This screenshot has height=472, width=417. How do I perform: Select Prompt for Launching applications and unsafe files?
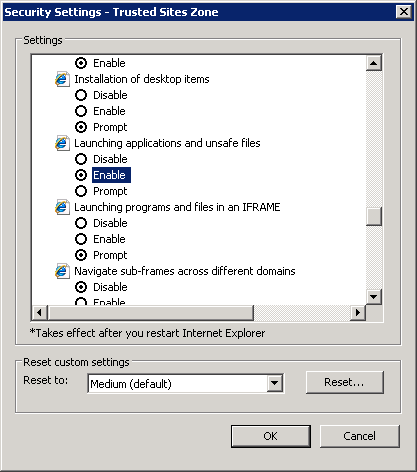[81, 191]
